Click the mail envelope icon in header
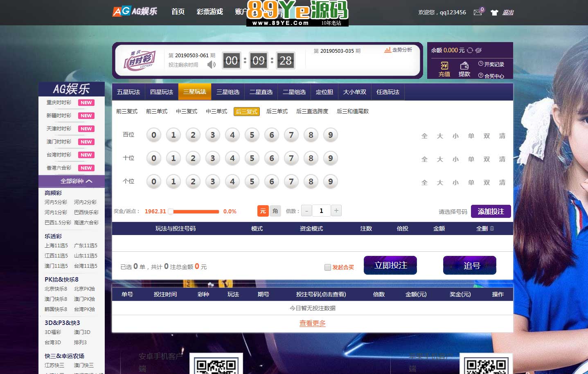 [477, 12]
